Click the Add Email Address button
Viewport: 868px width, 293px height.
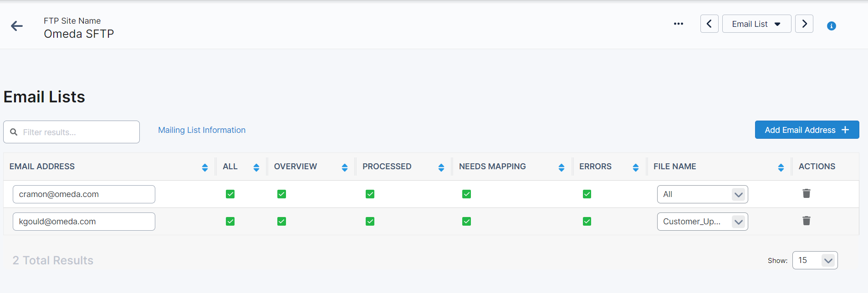tap(807, 130)
